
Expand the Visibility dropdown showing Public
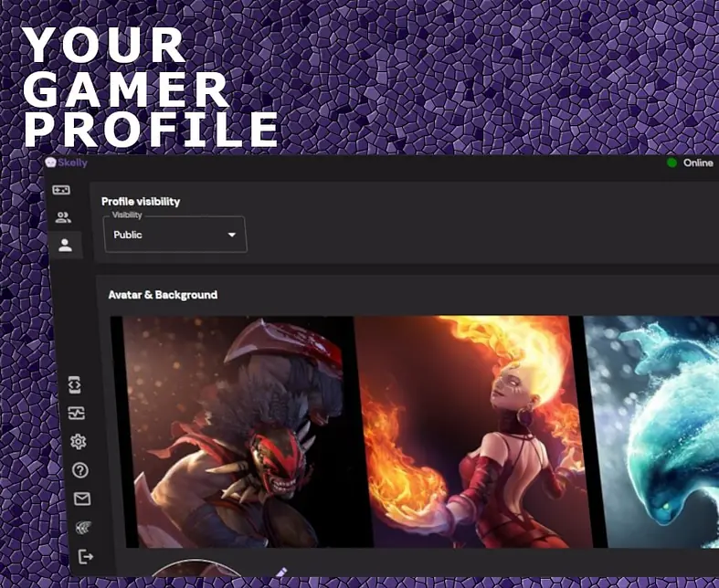pos(175,234)
